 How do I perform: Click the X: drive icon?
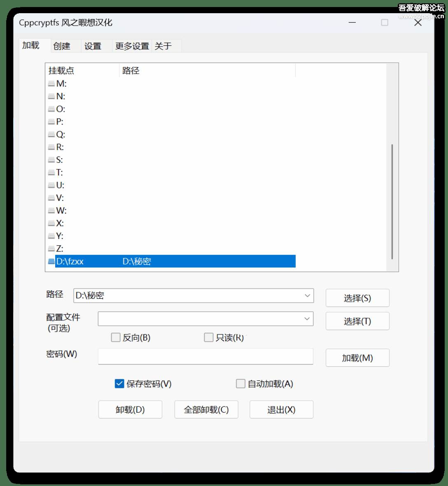tap(51, 223)
